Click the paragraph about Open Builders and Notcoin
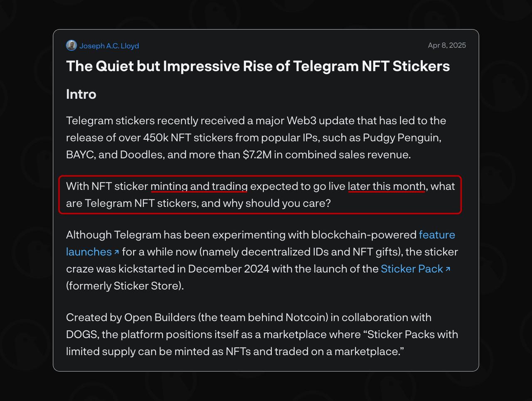Viewport: 532px width, 401px height. click(x=262, y=335)
